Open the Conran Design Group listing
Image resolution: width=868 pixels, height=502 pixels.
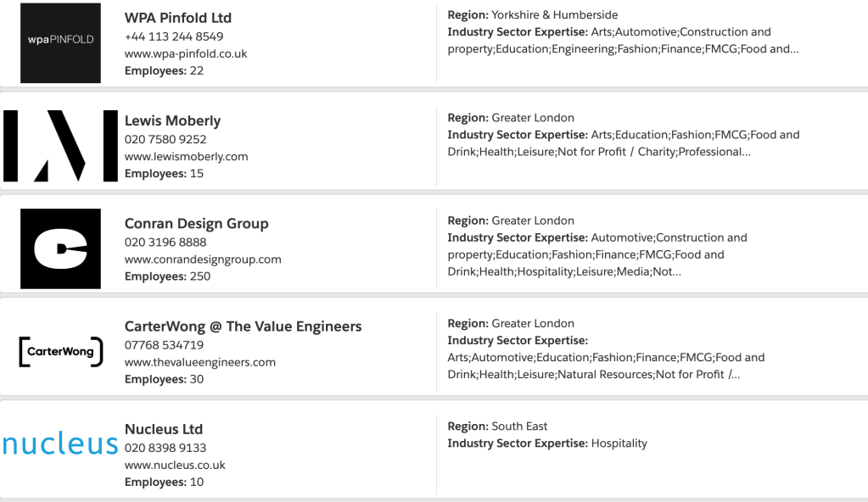coord(196,224)
